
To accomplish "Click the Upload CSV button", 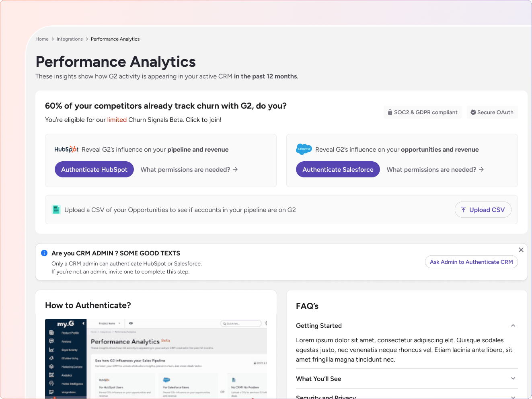I will [x=483, y=210].
